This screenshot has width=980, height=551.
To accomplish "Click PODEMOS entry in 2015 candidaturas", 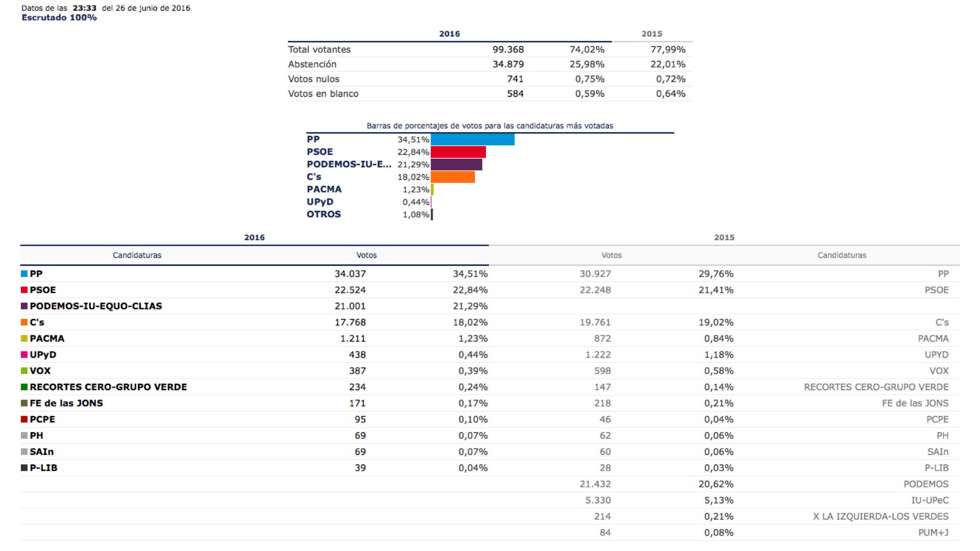I will [925, 484].
